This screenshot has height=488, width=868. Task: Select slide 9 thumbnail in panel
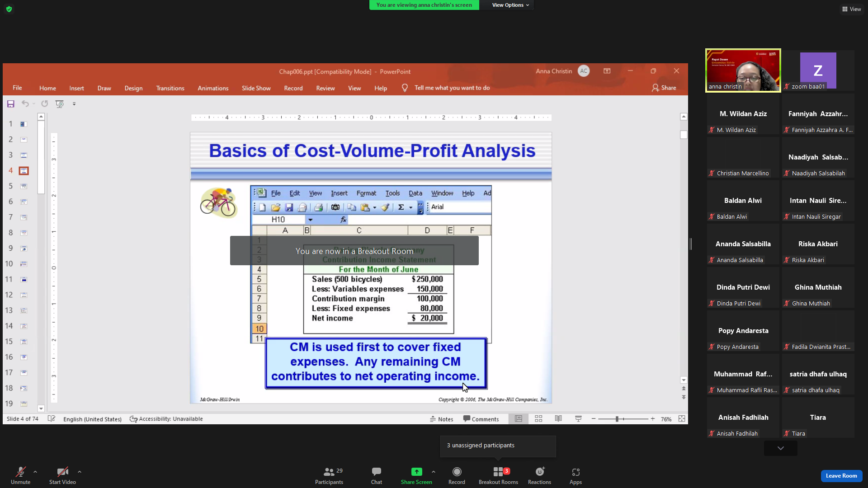[x=24, y=249]
